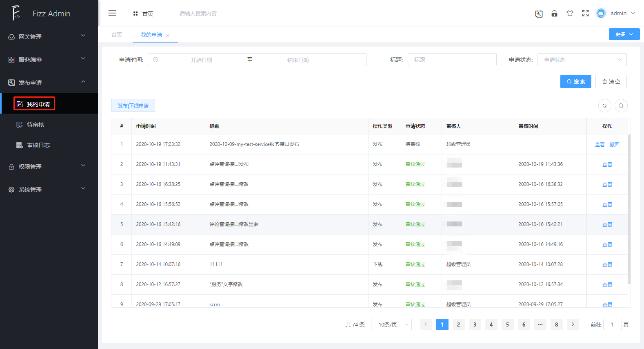
Task: Click the next page arrow in pagination
Action: 573,324
